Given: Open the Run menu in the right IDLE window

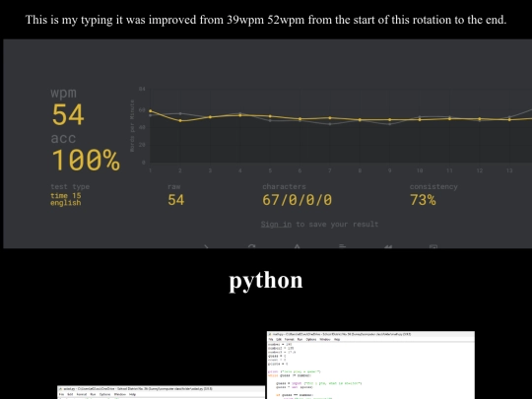Looking at the screenshot, I should pyautogui.click(x=299, y=339).
